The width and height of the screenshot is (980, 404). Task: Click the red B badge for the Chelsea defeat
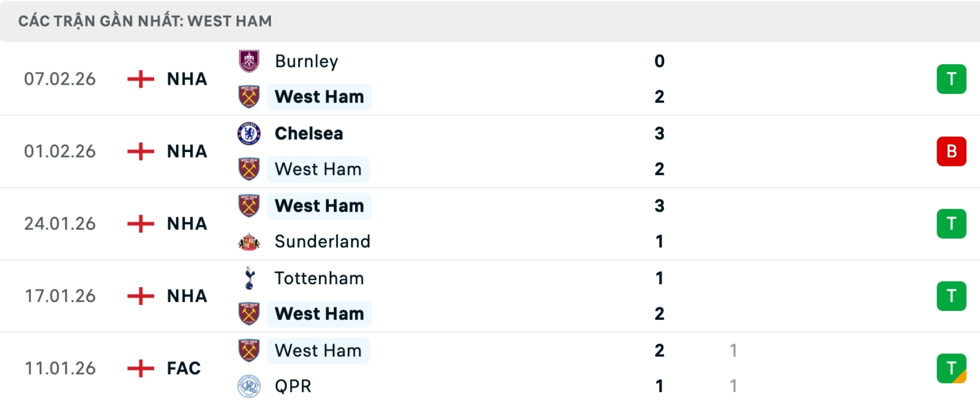[951, 151]
